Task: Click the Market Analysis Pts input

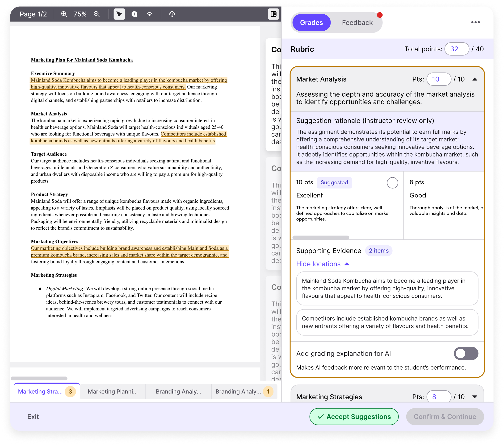Action: 439,79
